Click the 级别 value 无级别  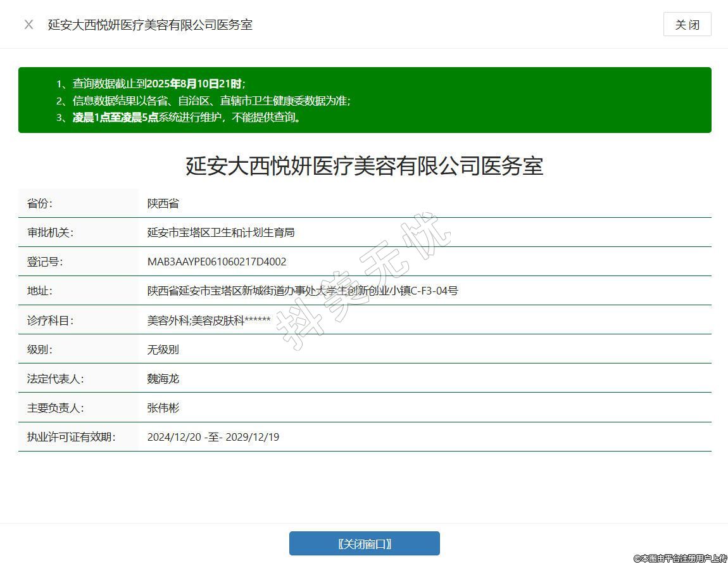163,350
